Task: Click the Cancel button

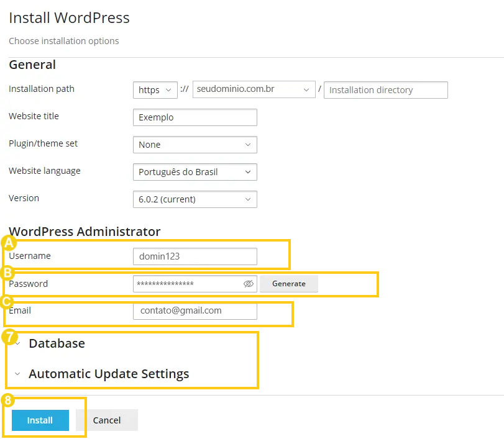Action: coord(107,420)
